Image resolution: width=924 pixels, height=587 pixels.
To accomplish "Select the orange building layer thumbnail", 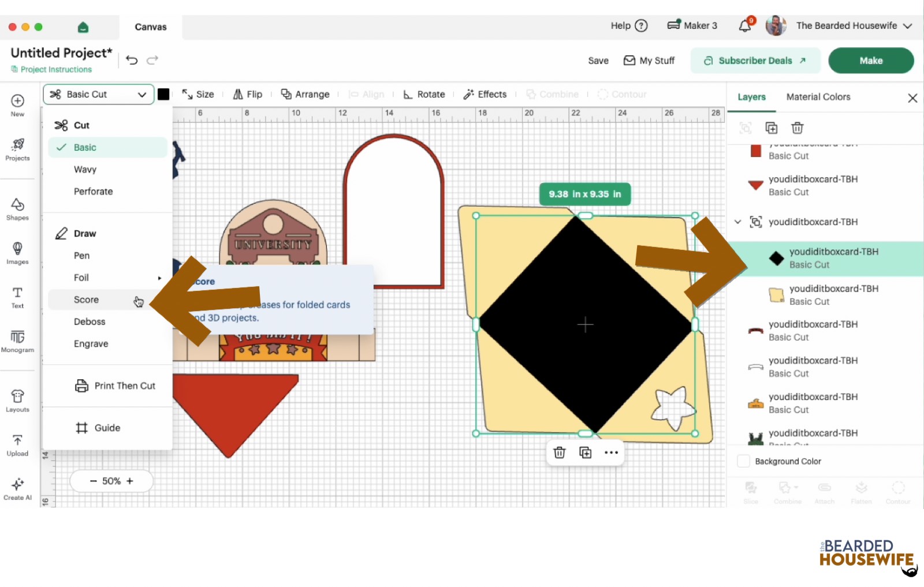I will click(755, 403).
